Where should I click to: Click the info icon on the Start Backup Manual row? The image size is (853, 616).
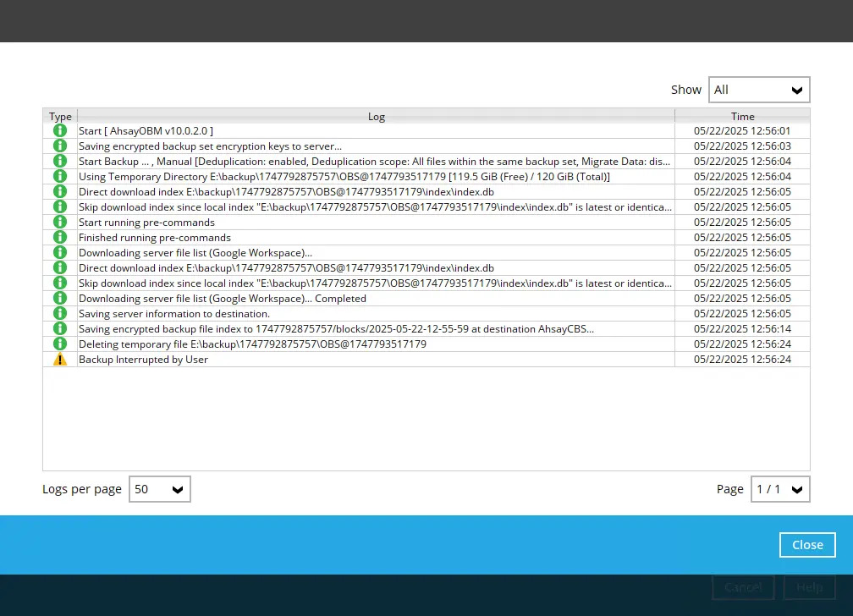pyautogui.click(x=60, y=161)
